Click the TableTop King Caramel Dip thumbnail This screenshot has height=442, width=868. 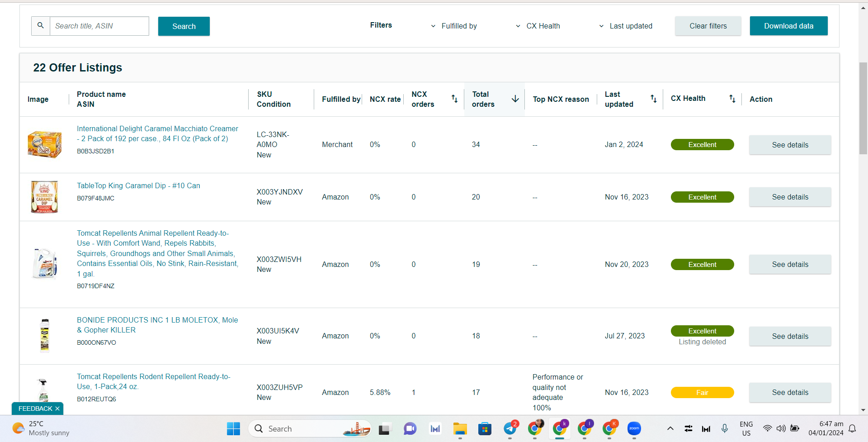pyautogui.click(x=44, y=197)
